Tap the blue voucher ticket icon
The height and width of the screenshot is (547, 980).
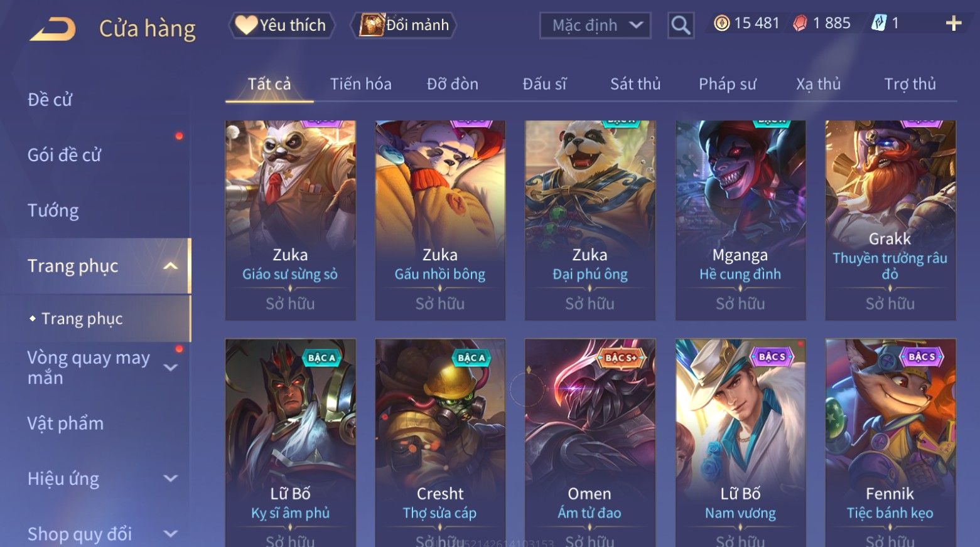(878, 24)
